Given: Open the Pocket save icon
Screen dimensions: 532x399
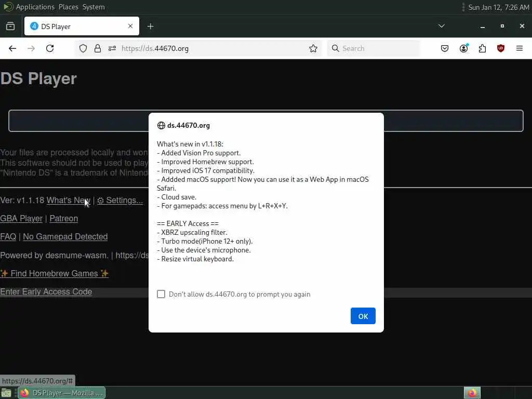Looking at the screenshot, I should [445, 48].
